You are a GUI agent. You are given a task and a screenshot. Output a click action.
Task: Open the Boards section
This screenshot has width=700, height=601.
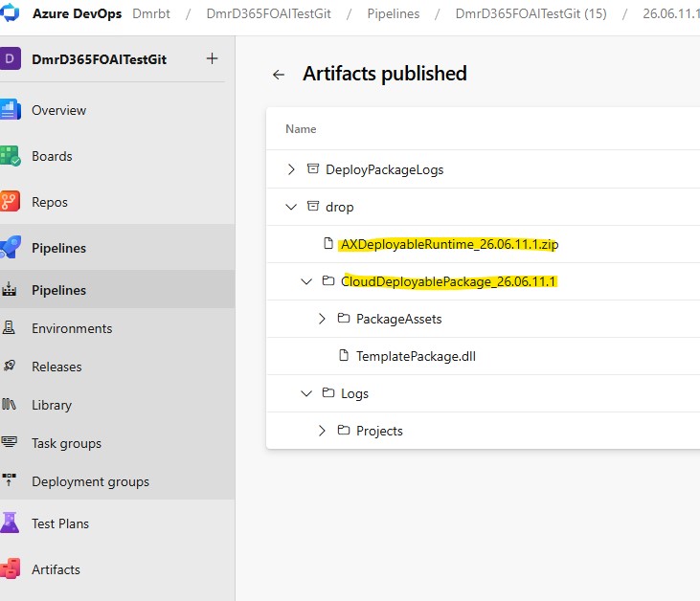coord(52,156)
